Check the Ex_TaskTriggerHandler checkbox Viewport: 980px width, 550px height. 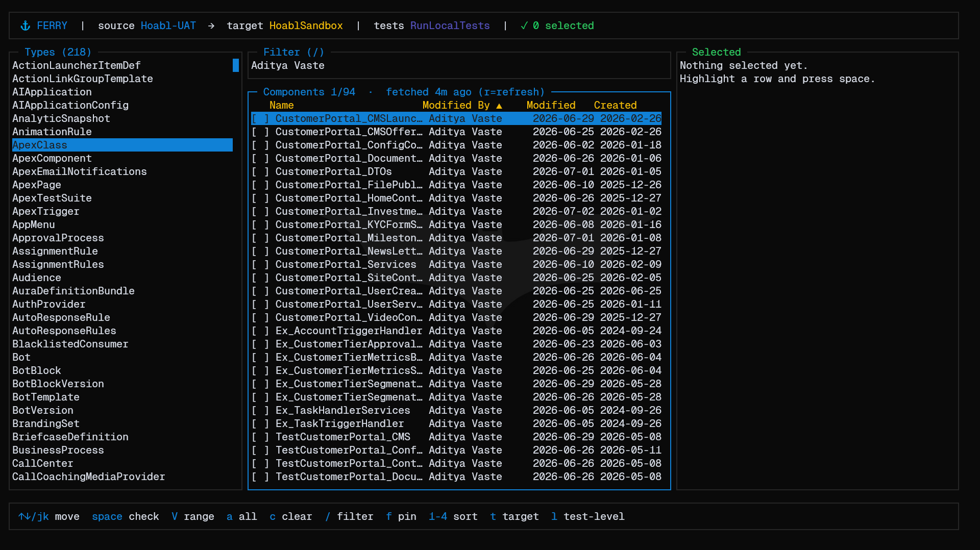pos(260,423)
